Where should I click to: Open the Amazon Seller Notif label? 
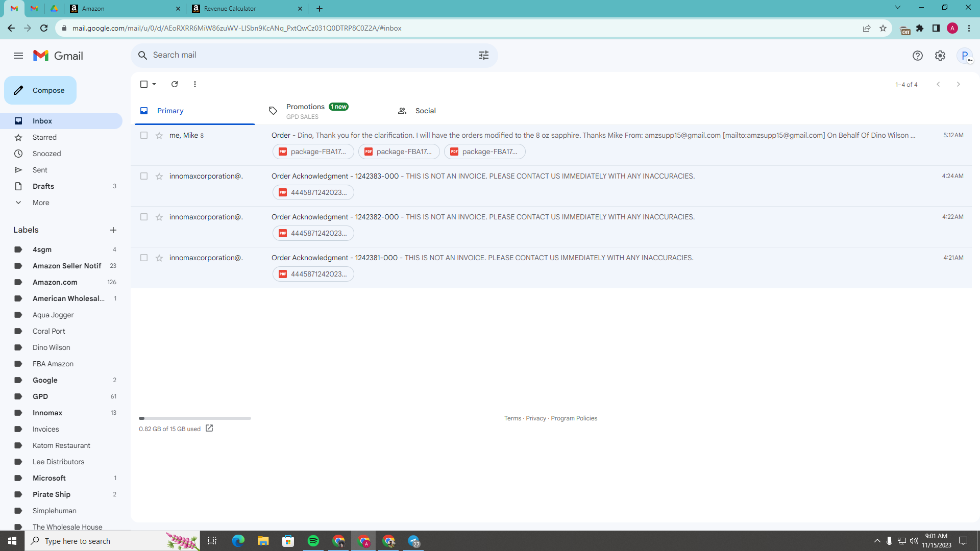(61, 266)
